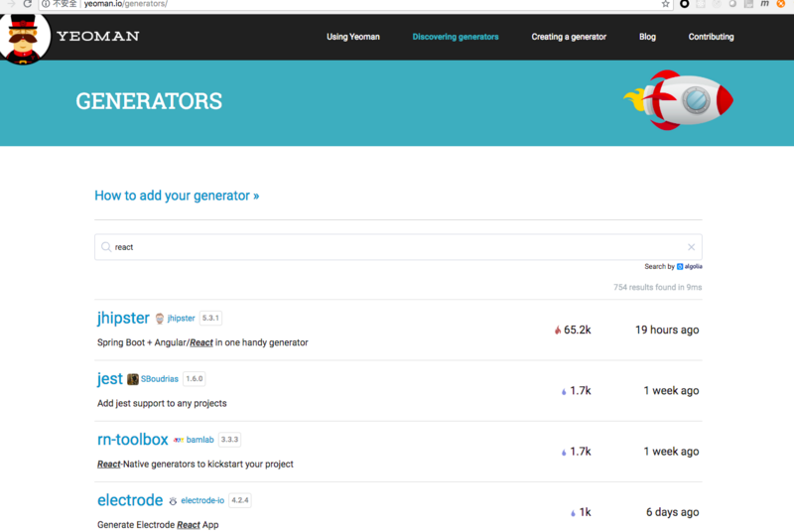Image resolution: width=794 pixels, height=532 pixels.
Task: Click the 754 results found text
Action: pyautogui.click(x=658, y=287)
